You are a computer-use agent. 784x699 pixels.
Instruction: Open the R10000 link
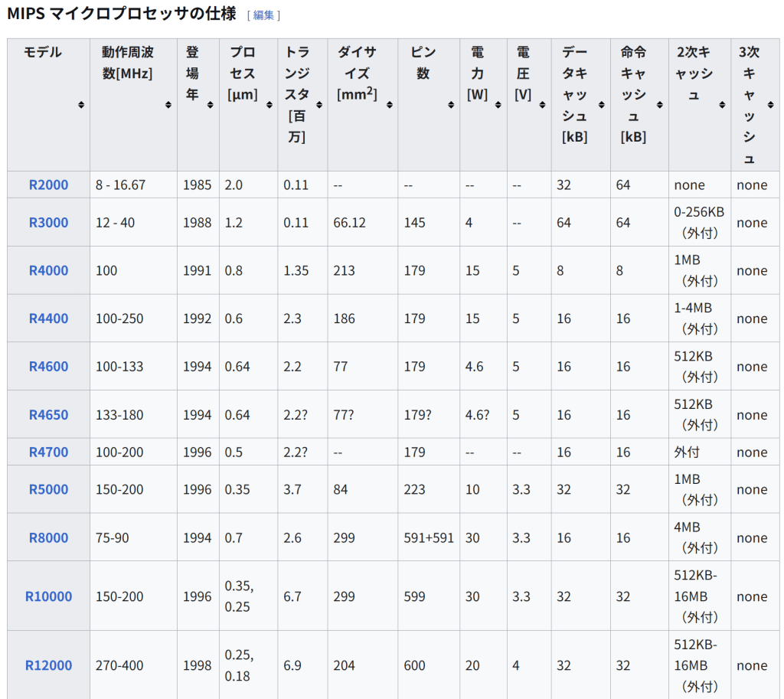[x=48, y=596]
